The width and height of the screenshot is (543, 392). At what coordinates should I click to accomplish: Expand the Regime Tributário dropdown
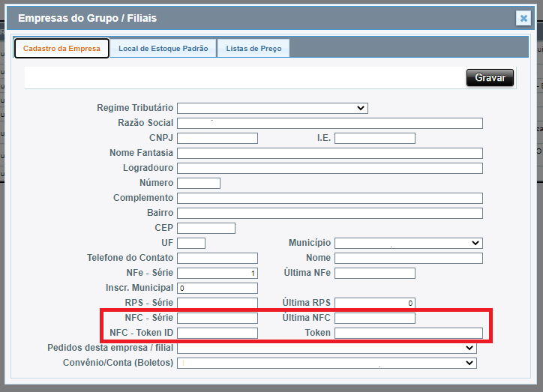272,108
